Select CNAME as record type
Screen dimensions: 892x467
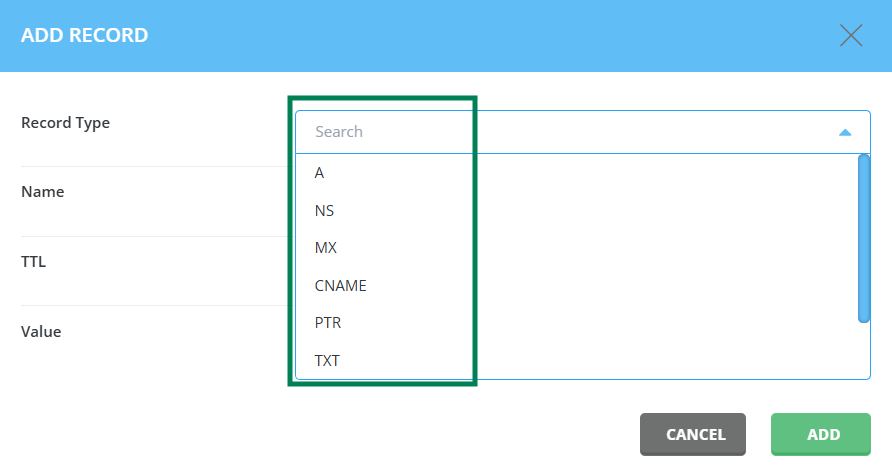tap(576, 286)
